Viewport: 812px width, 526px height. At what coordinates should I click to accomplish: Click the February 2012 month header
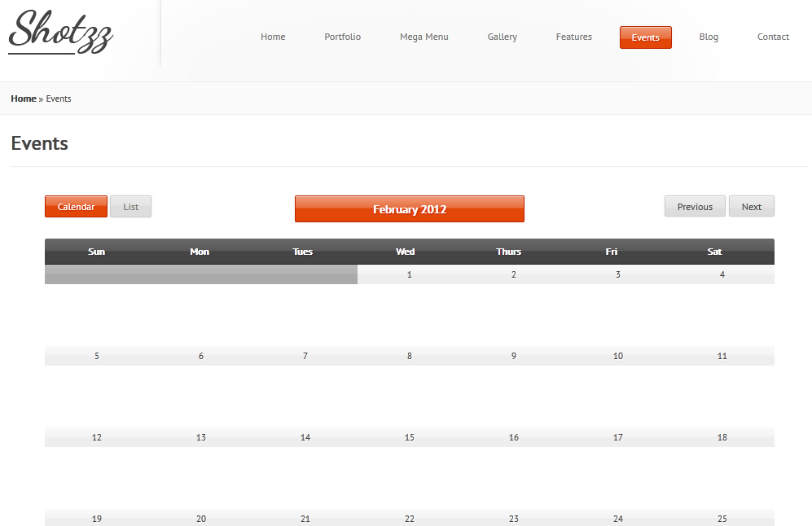[410, 209]
